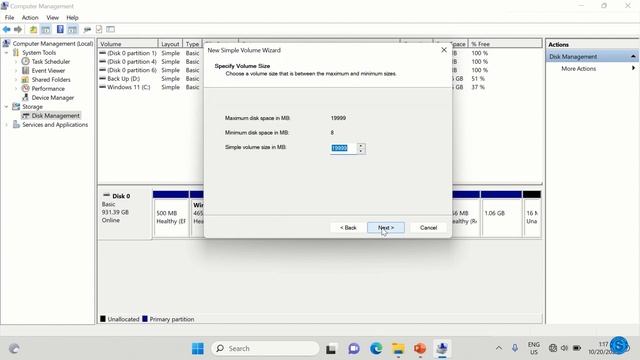
Task: Click the 1.06 GB partition block on Disk 0
Action: pyautogui.click(x=501, y=217)
